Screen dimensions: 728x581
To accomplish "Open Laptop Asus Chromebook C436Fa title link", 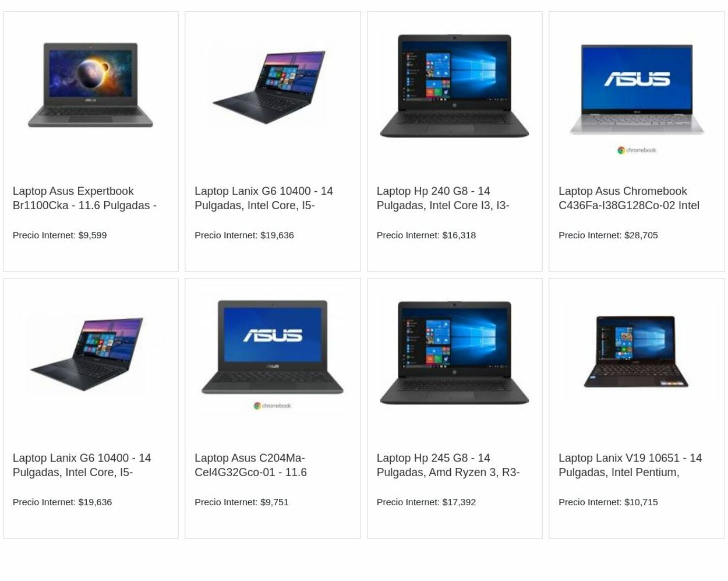I will (x=629, y=198).
